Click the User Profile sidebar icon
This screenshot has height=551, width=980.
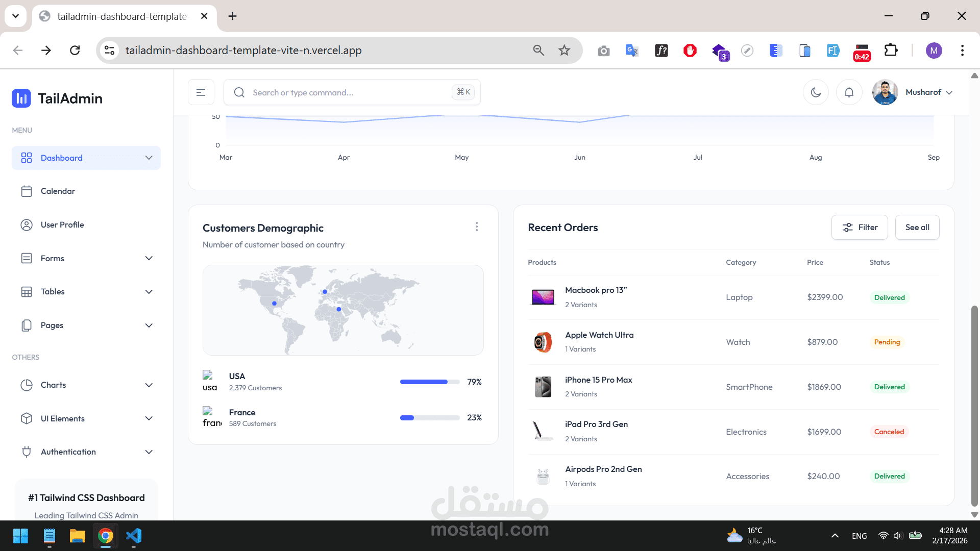pos(27,225)
